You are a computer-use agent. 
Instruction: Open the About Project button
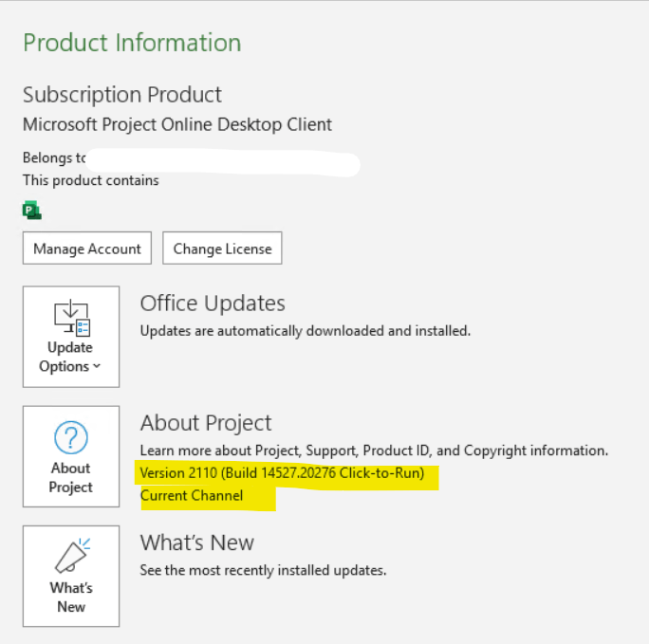click(71, 456)
